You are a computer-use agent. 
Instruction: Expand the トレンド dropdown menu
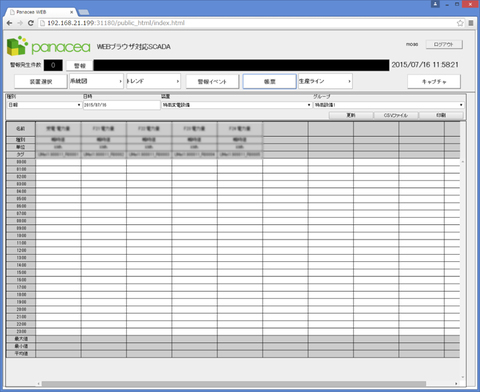(x=153, y=81)
